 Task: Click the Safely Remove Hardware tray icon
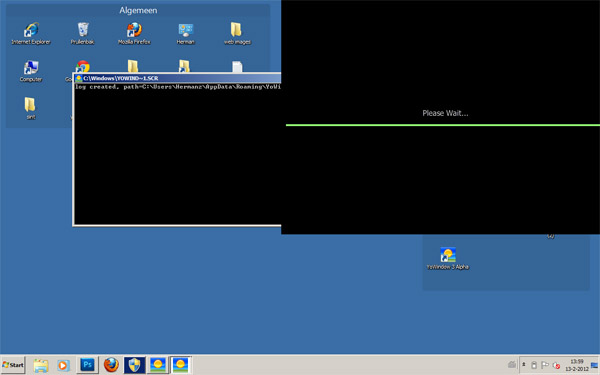point(534,365)
